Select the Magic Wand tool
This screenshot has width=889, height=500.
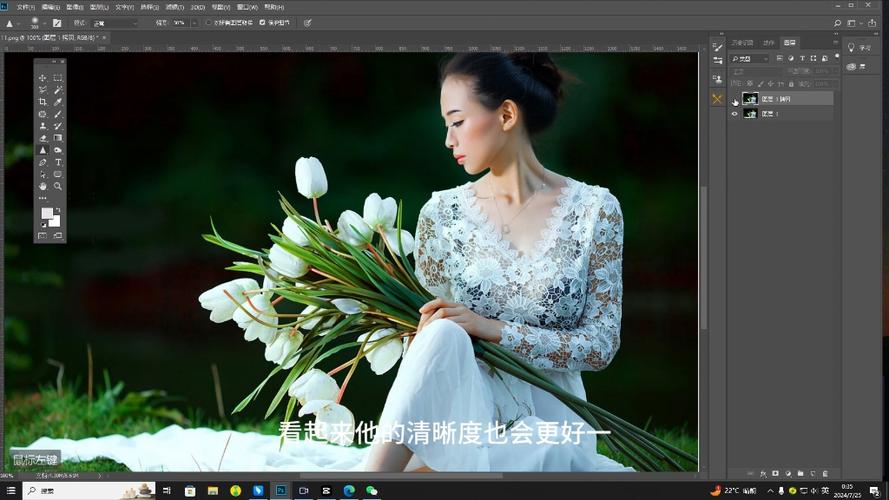(58, 90)
